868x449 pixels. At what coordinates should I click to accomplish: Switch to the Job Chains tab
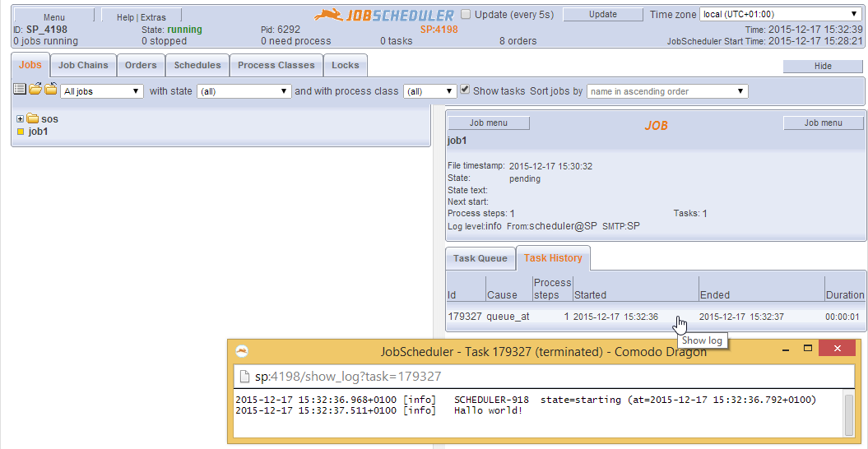[83, 65]
